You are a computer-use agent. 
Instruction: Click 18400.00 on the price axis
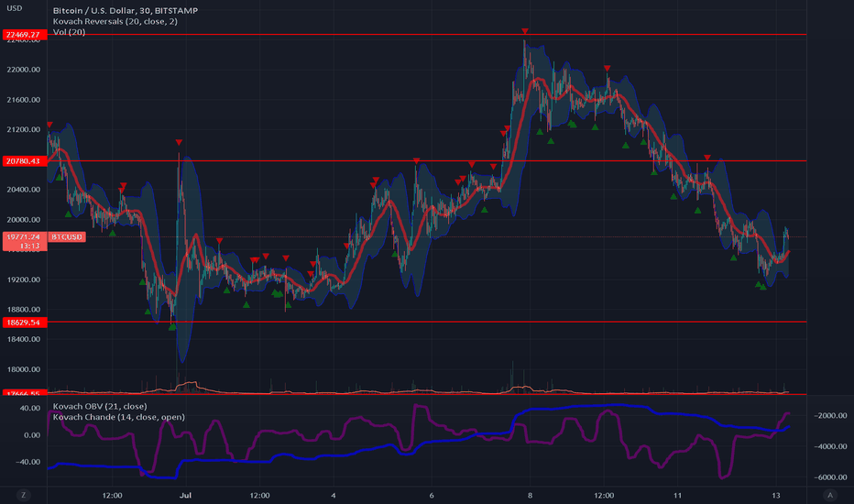(x=24, y=339)
